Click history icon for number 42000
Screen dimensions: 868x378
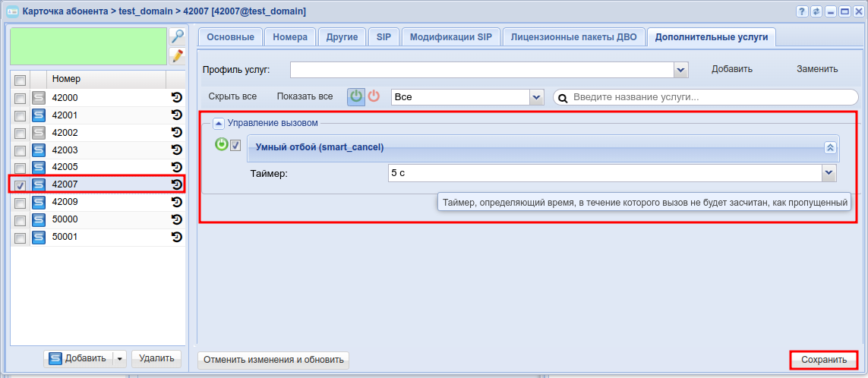(x=177, y=99)
